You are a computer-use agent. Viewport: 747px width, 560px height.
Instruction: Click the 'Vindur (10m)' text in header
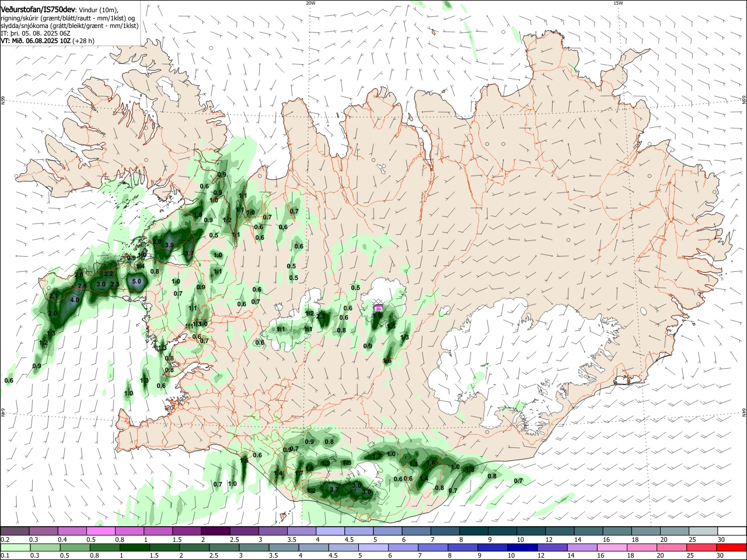click(x=99, y=10)
